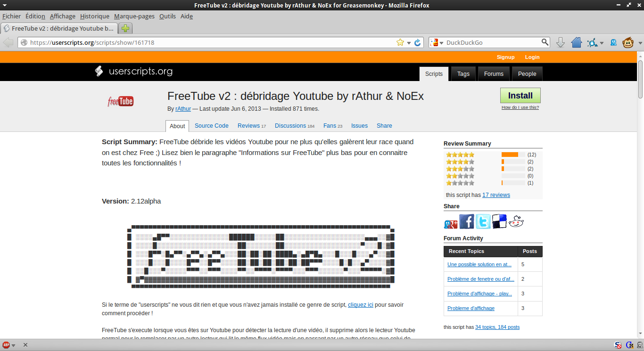Image resolution: width=644 pixels, height=351 pixels.
Task: Open the URL bar history dropdown arrow
Action: [409, 43]
